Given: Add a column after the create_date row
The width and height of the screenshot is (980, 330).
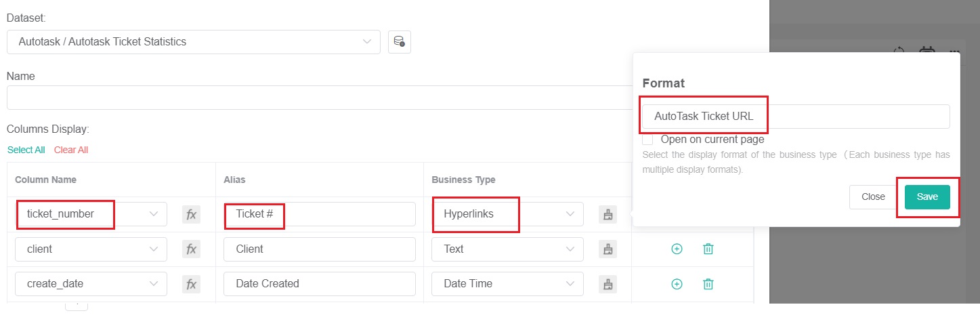Looking at the screenshot, I should pyautogui.click(x=677, y=283).
